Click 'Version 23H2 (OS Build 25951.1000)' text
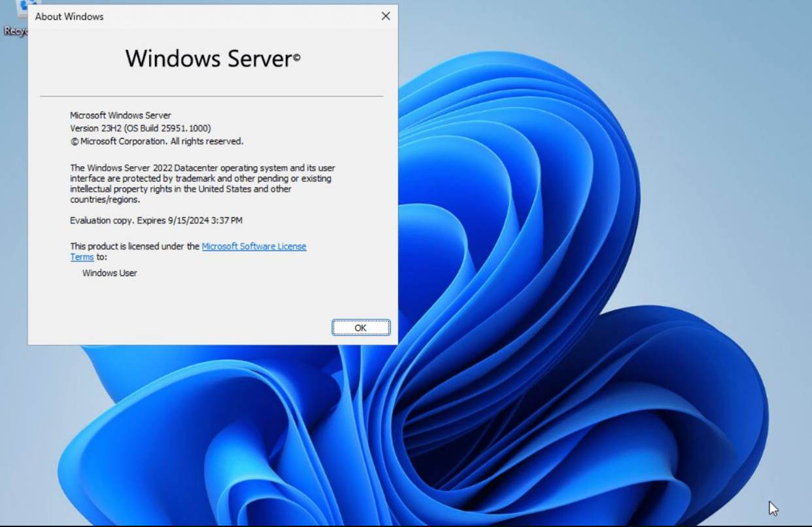The width and height of the screenshot is (812, 527). click(141, 128)
